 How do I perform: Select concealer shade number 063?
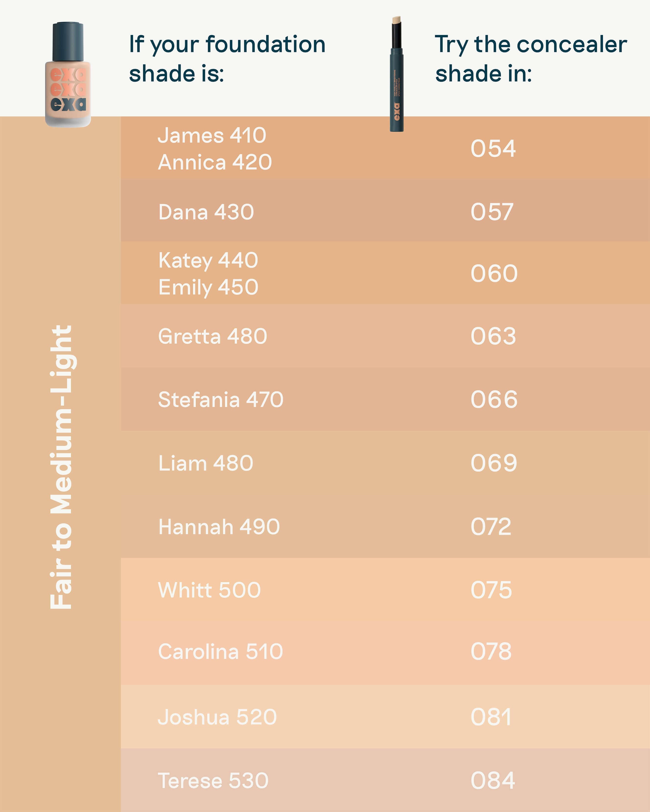pyautogui.click(x=493, y=336)
